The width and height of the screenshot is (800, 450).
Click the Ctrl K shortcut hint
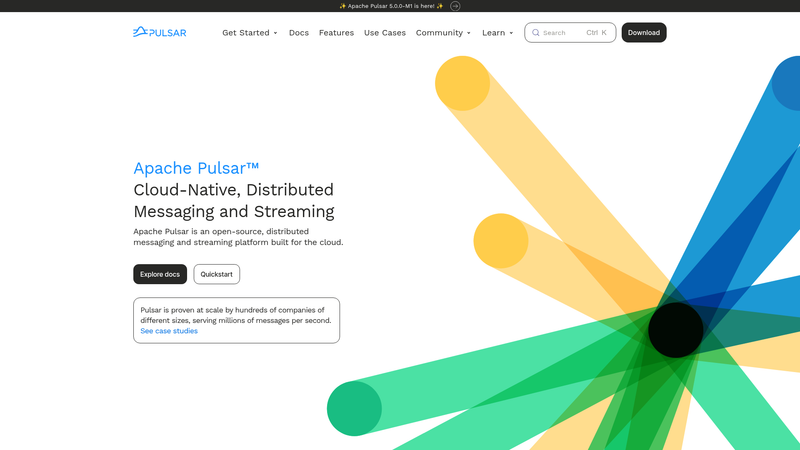[x=596, y=33]
